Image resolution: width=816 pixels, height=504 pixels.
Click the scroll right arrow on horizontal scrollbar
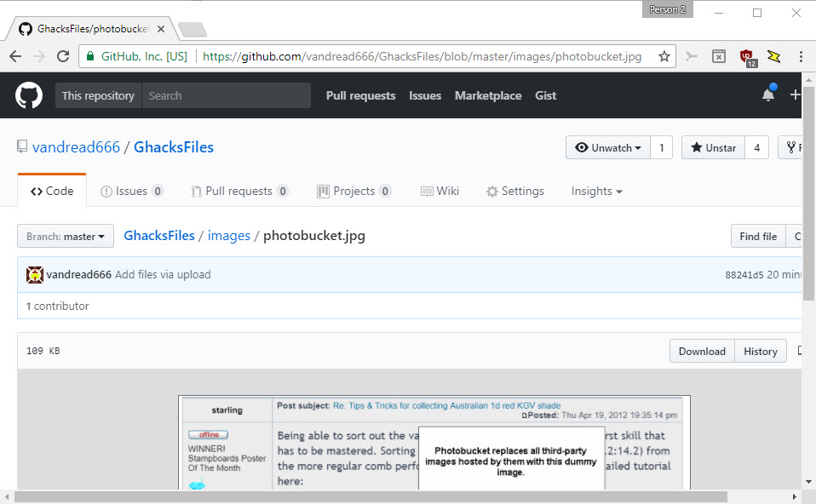(794, 496)
